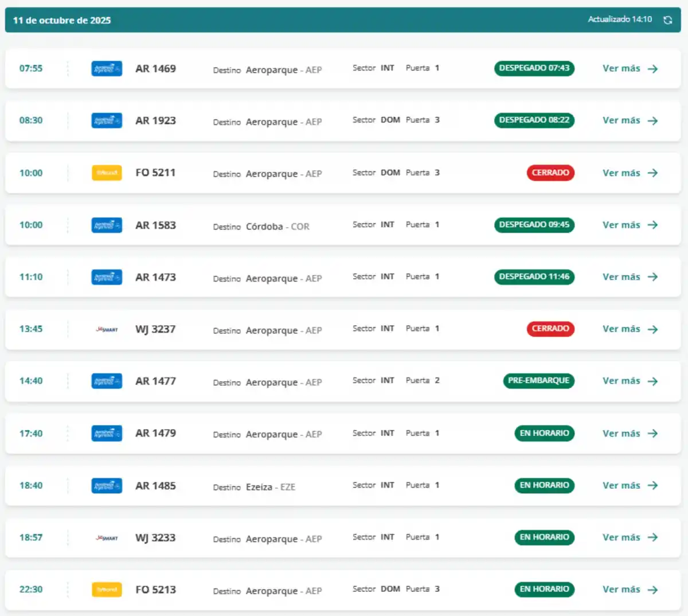
Task: Click the EN HORARIO badge for flight WJ 3233
Action: pos(545,537)
